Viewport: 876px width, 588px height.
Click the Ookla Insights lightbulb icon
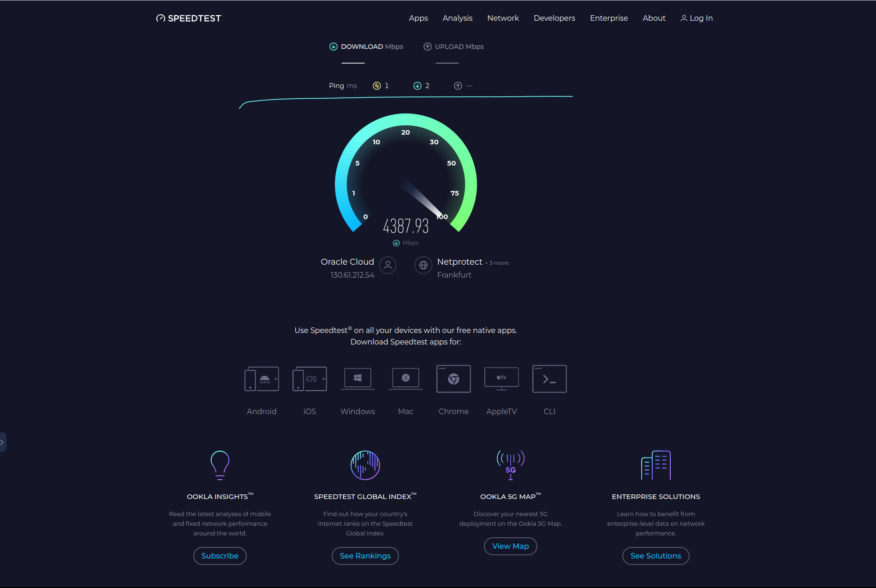click(220, 465)
